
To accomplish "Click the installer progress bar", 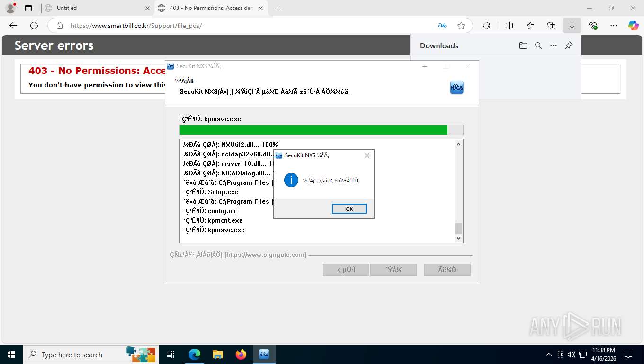I will point(322,130).
